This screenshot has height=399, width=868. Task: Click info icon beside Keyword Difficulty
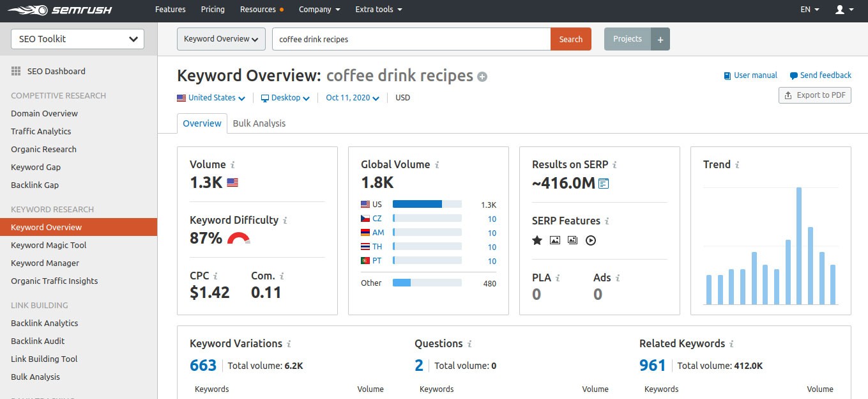pyautogui.click(x=285, y=221)
